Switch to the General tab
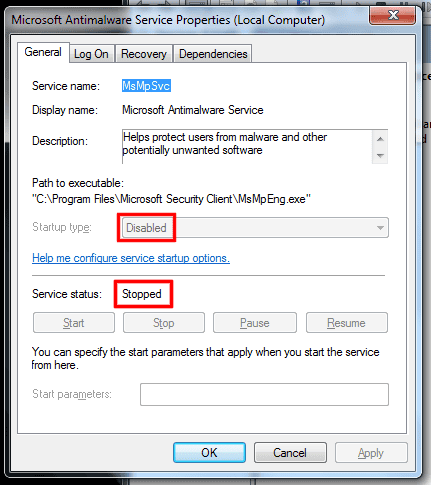Image resolution: width=431 pixels, height=485 pixels. [x=43, y=52]
